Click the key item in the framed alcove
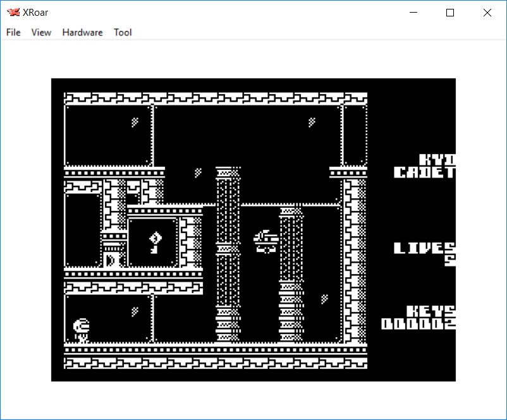The height and width of the screenshot is (420, 507). click(x=154, y=242)
